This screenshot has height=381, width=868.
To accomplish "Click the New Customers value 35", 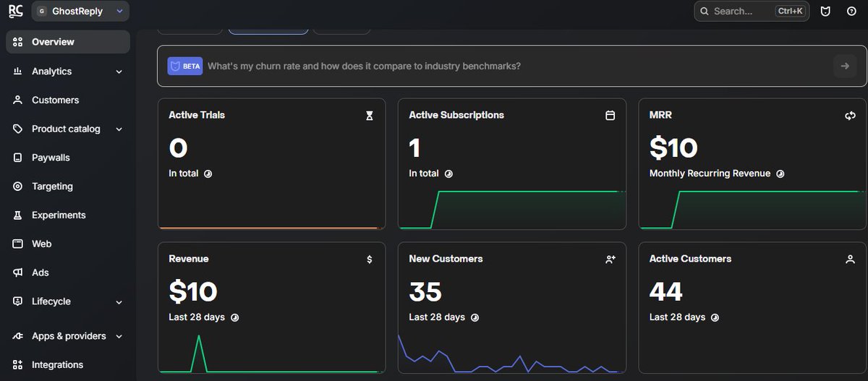I will [x=425, y=292].
